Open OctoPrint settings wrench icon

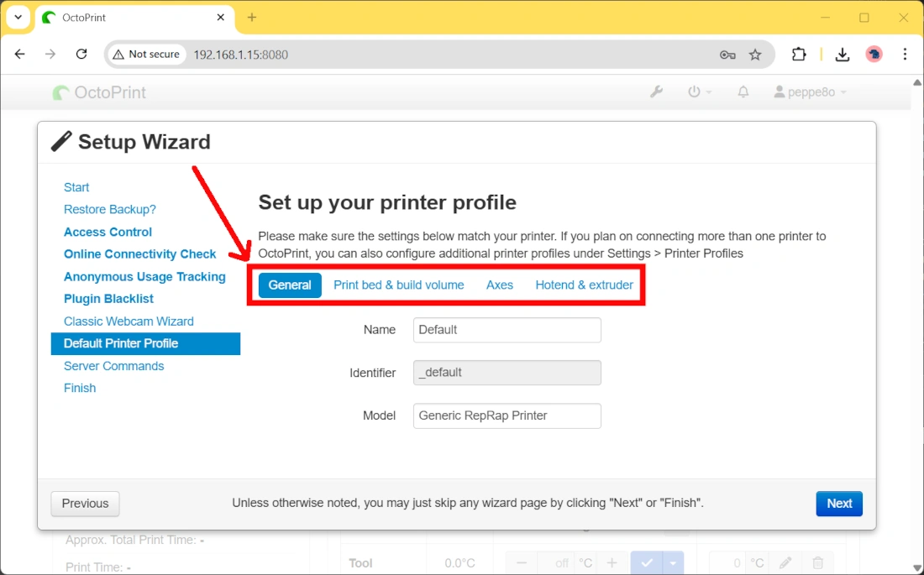pyautogui.click(x=656, y=91)
